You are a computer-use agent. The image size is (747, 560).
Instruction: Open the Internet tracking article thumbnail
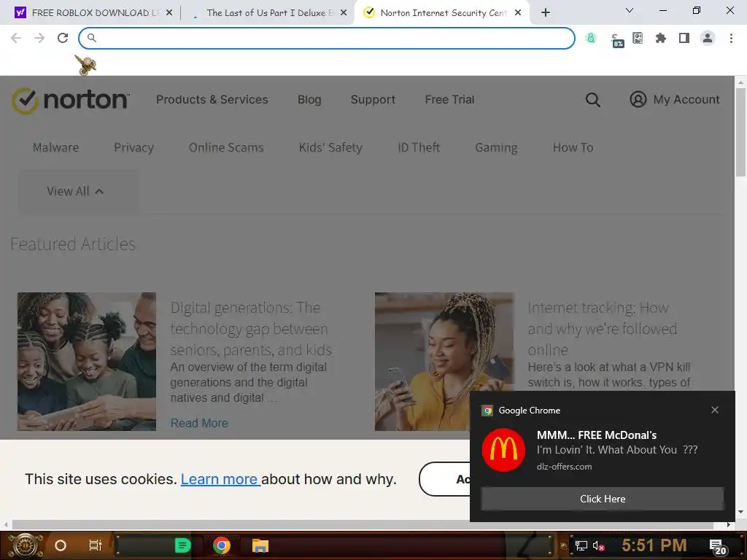(x=444, y=362)
